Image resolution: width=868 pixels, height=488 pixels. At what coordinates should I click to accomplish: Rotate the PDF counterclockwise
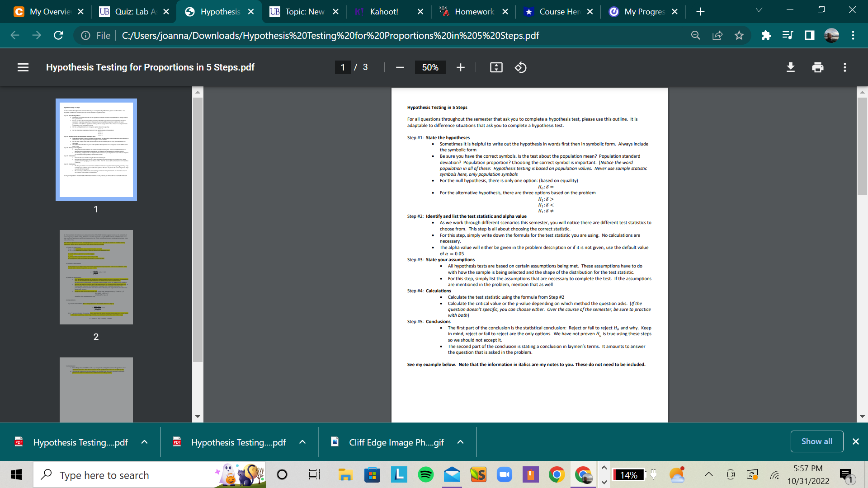[x=521, y=67]
